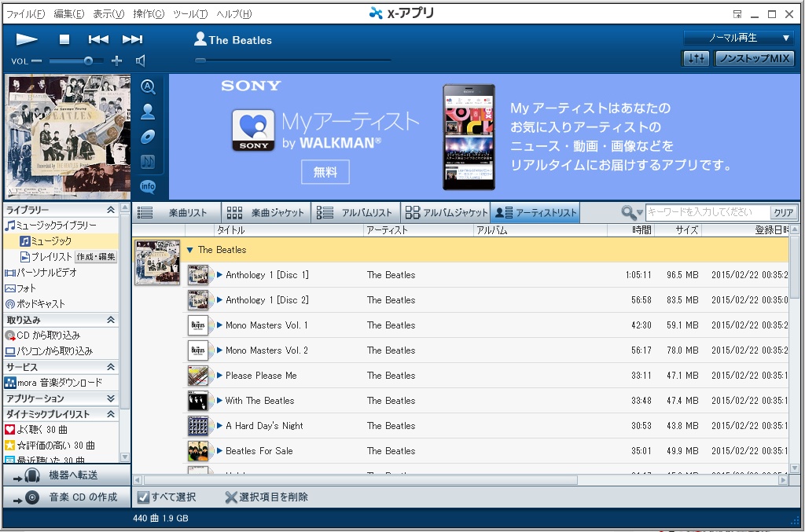
Task: Click the 機器へ転送 button
Action: click(x=67, y=475)
